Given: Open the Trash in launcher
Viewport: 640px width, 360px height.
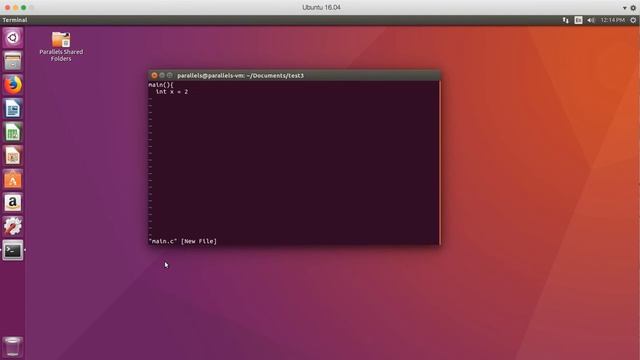Looking at the screenshot, I should coord(13,347).
